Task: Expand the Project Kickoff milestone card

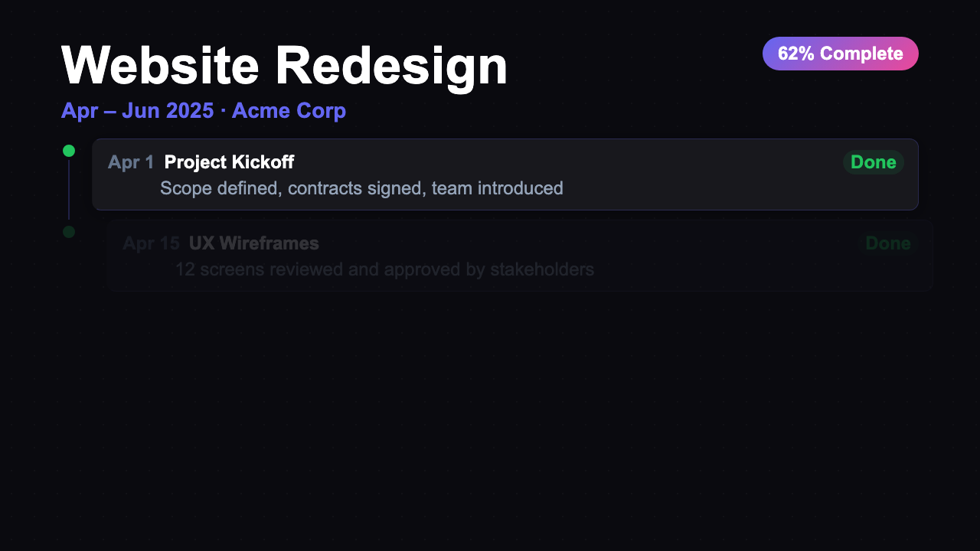Action: point(505,174)
